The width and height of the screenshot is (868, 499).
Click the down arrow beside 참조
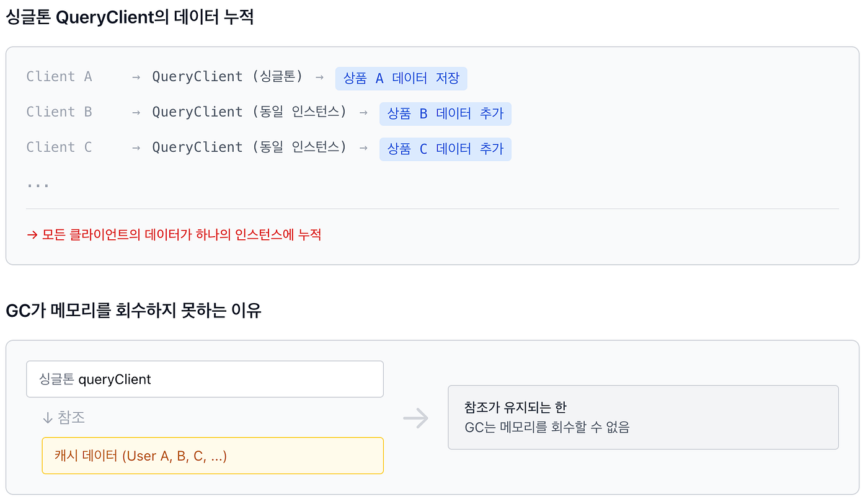click(48, 418)
